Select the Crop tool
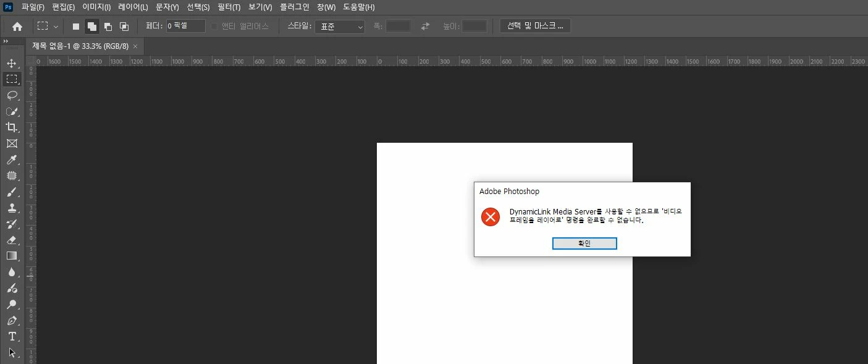The width and height of the screenshot is (868, 364). coord(12,127)
